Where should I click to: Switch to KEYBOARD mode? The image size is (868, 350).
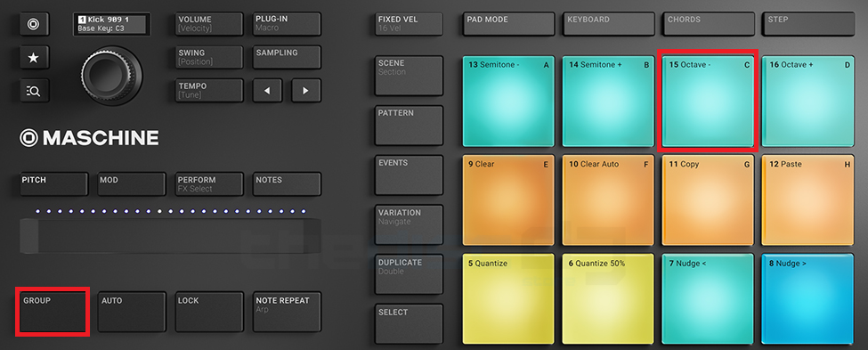click(608, 24)
